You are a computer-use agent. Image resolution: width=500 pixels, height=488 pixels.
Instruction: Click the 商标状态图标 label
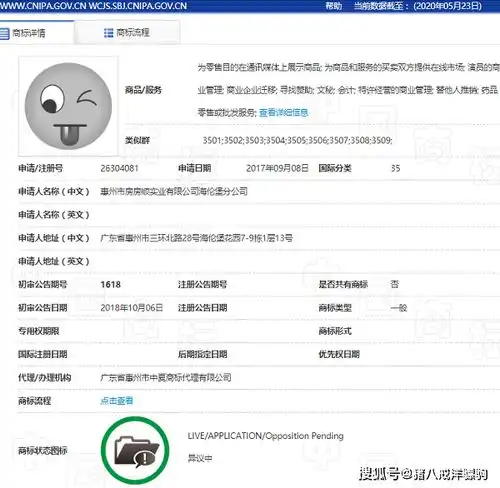pos(43,451)
